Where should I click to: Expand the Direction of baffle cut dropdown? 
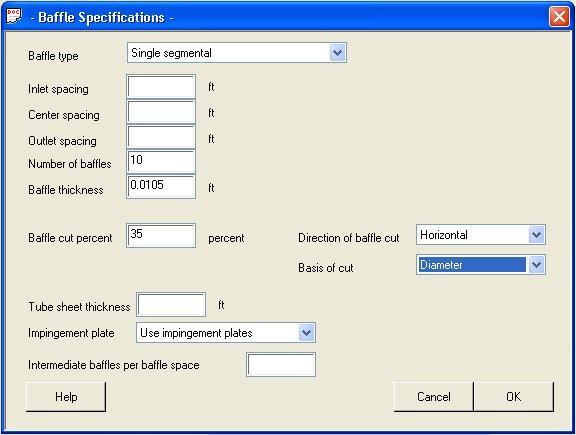point(536,234)
